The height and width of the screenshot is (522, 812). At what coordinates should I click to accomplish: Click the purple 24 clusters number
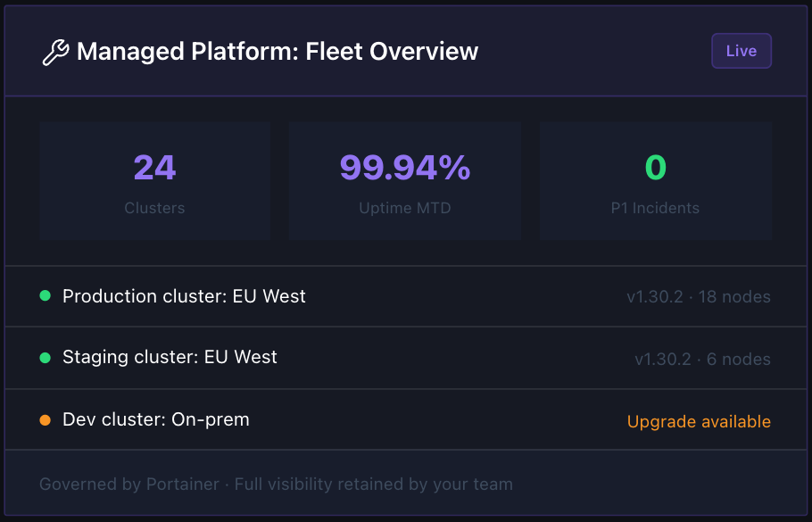click(155, 168)
